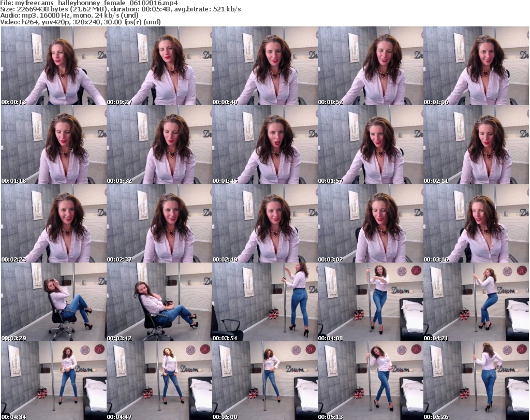Click the 'File: myfreecams_halleyhonney_female_06102016.mp4' header line

coord(89,3)
